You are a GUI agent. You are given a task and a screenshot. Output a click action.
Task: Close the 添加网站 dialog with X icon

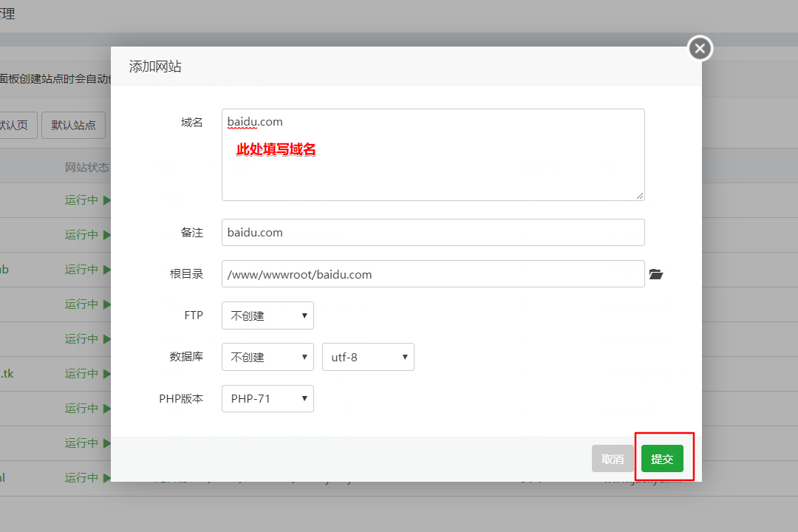click(700, 49)
